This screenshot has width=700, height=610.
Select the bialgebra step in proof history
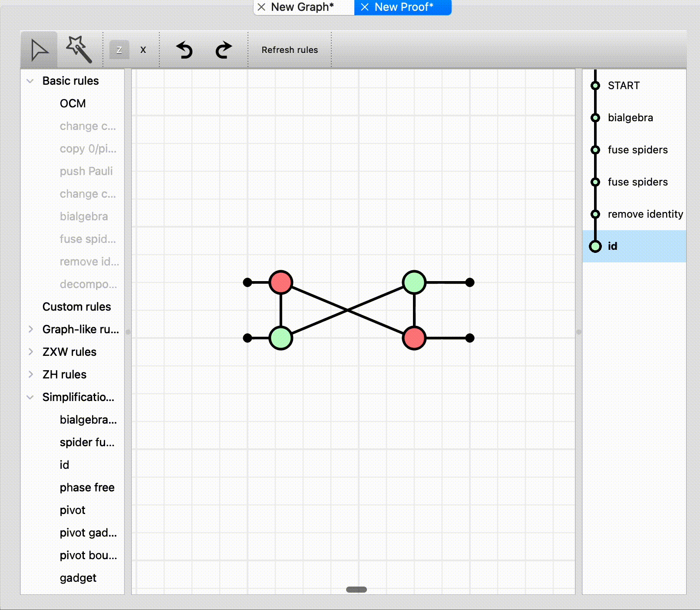[x=630, y=118]
